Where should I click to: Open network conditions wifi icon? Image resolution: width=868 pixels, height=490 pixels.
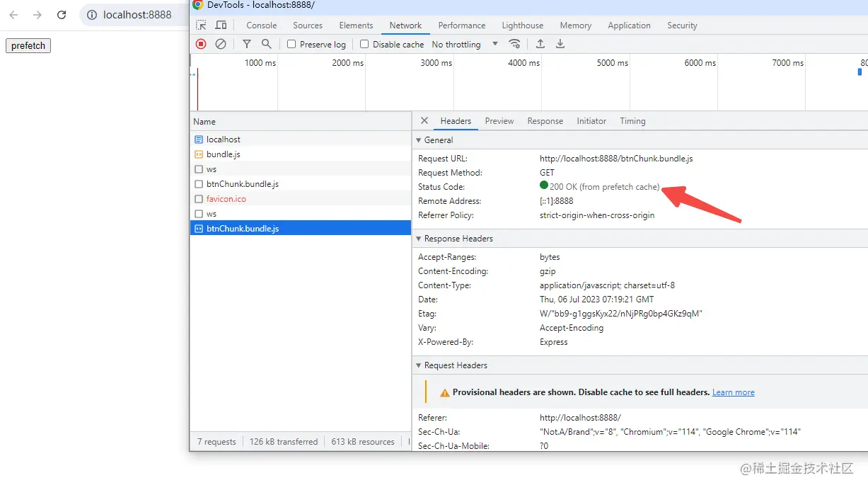coord(514,44)
